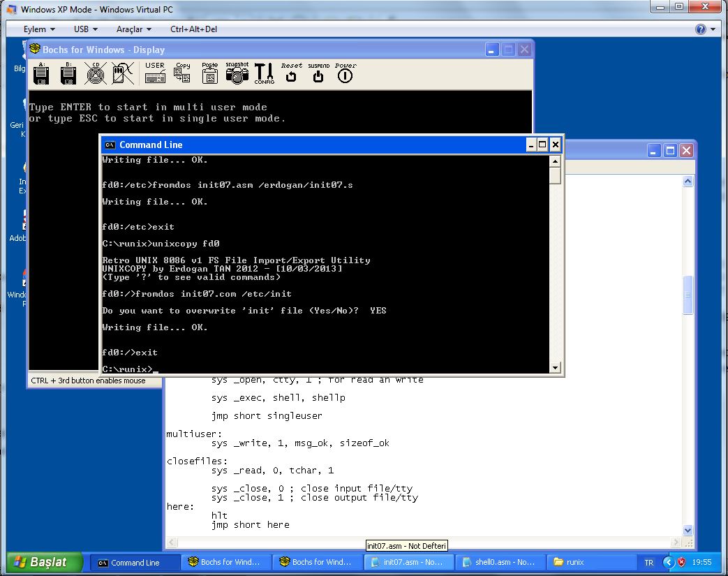Image resolution: width=728 pixels, height=576 pixels.
Task: Click the 'hlt' instruction in Notepad
Action: pyautogui.click(x=219, y=516)
